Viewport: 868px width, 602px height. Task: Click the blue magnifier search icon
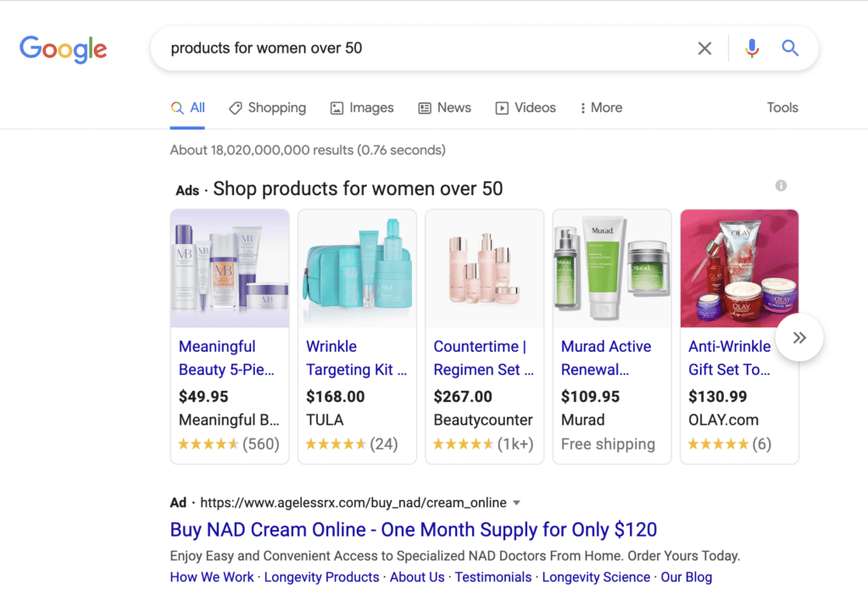tap(790, 48)
